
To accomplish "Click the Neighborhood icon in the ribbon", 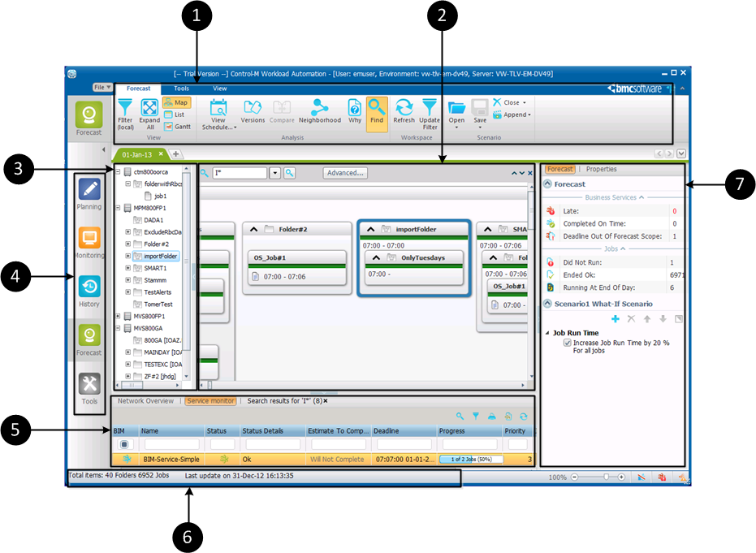I will coord(319,107).
